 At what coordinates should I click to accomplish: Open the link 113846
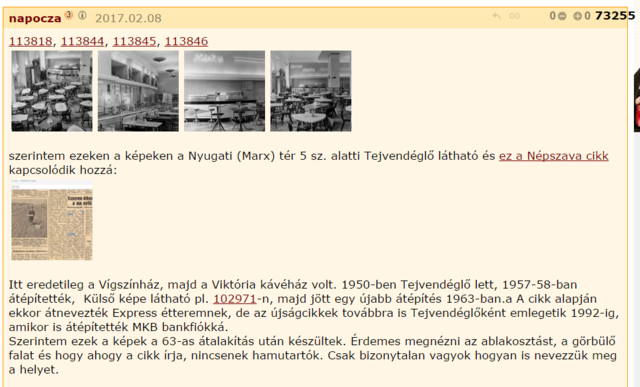tap(186, 41)
